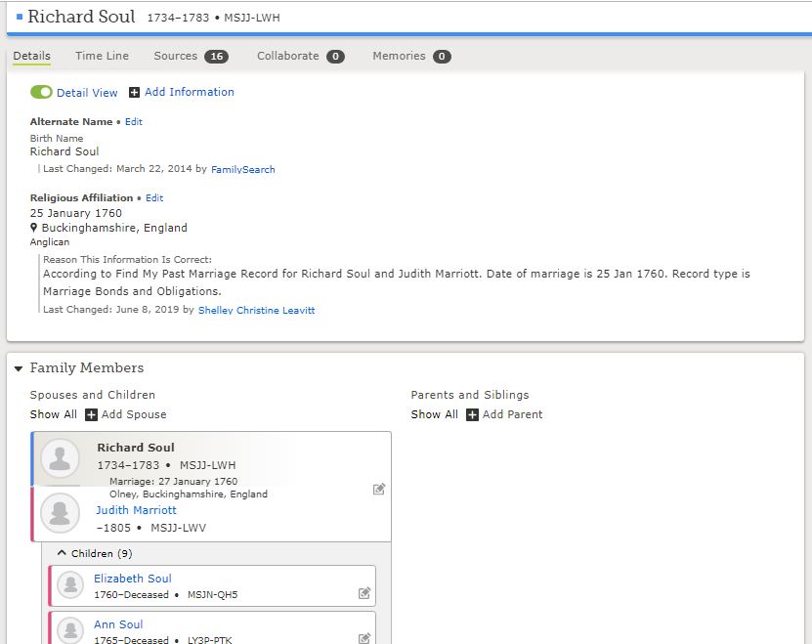
Task: Click Judith Marriott's portrait silhouette
Action: click(x=60, y=513)
